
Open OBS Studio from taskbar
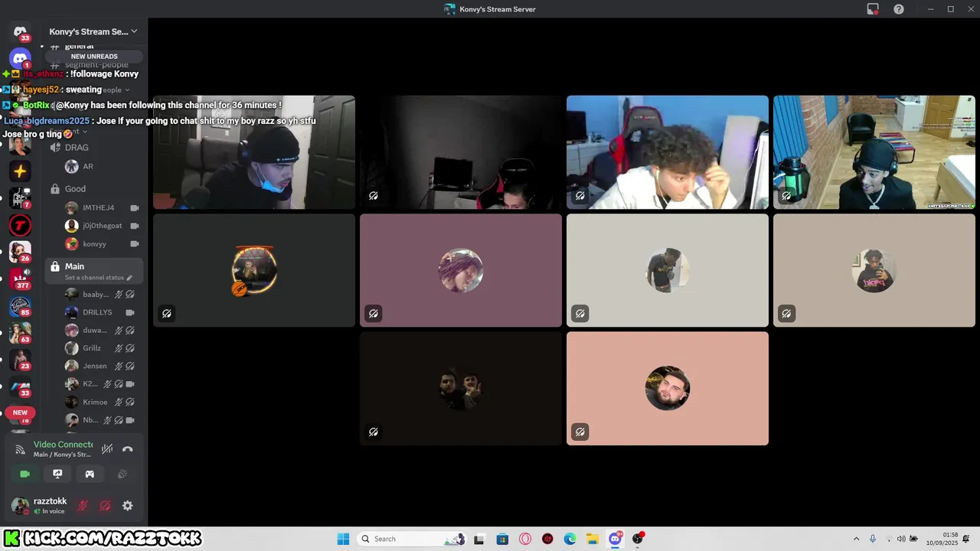[x=638, y=539]
